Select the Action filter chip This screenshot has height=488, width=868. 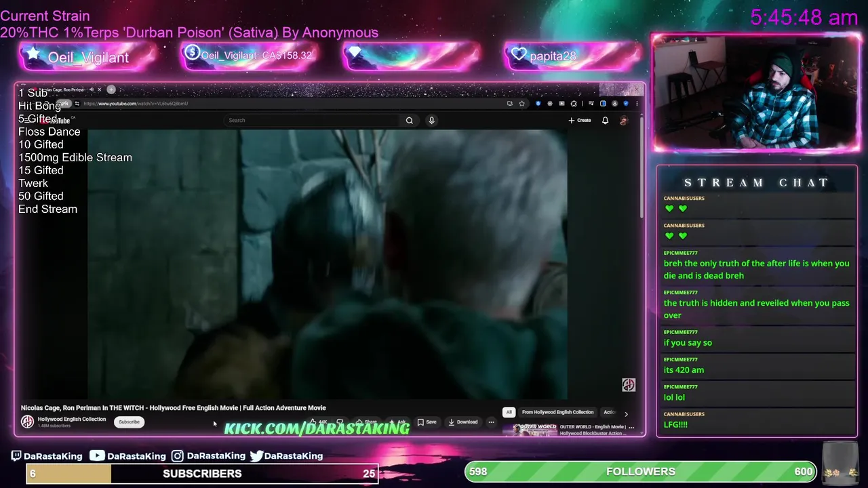click(x=609, y=412)
